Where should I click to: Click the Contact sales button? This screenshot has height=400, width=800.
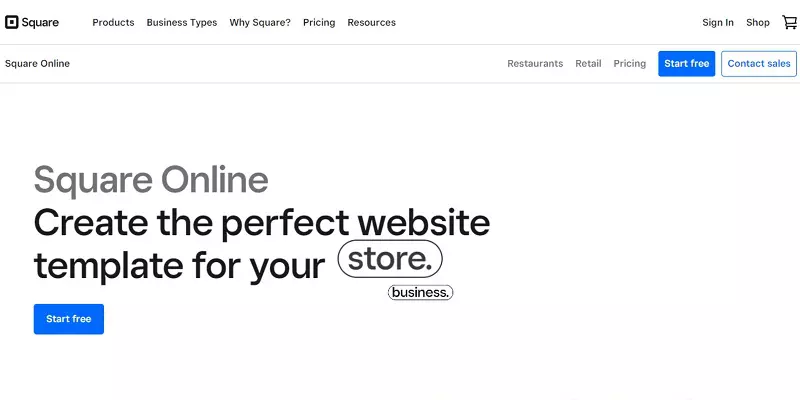coord(759,64)
